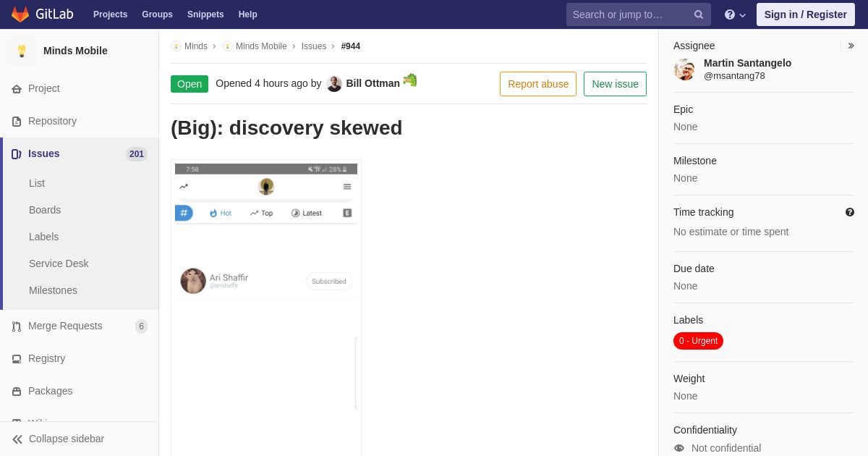This screenshot has width=868, height=456.
Task: Click 'Not confidential' text
Action: (x=726, y=448)
